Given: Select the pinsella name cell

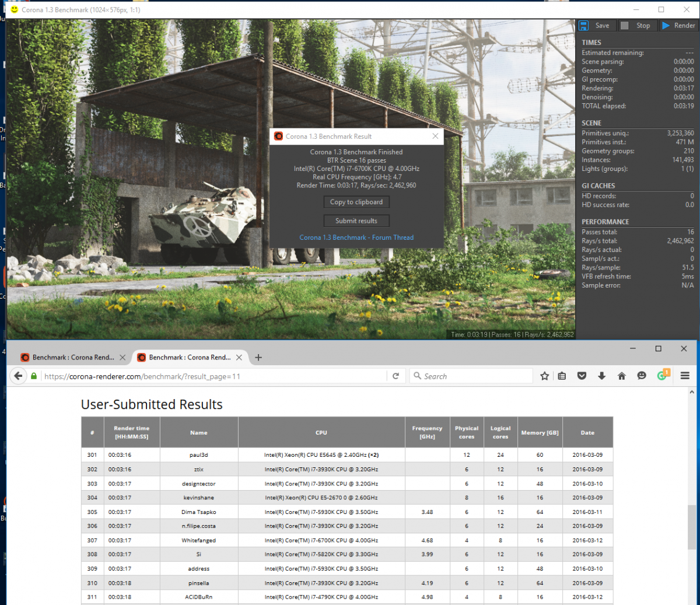Looking at the screenshot, I should point(199,583).
